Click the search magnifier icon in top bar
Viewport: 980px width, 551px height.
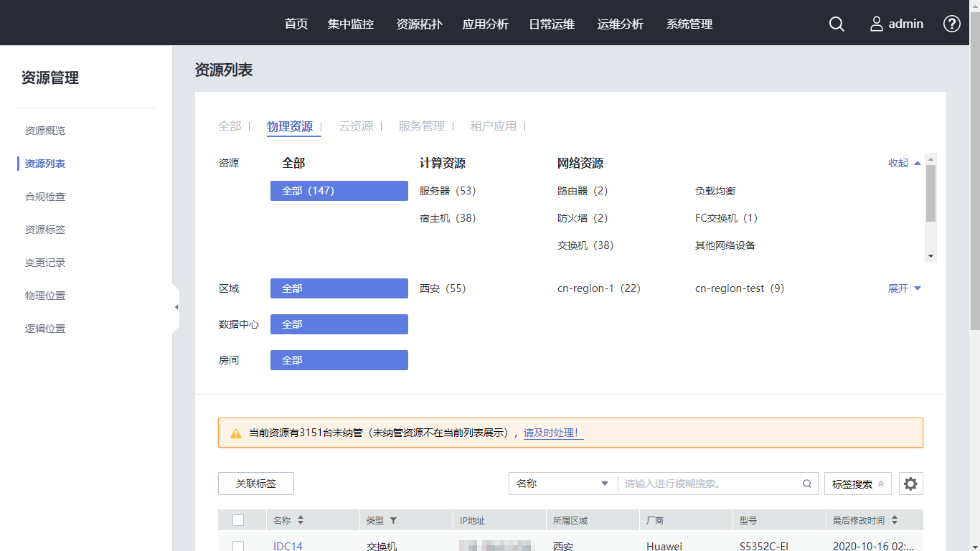coord(837,24)
